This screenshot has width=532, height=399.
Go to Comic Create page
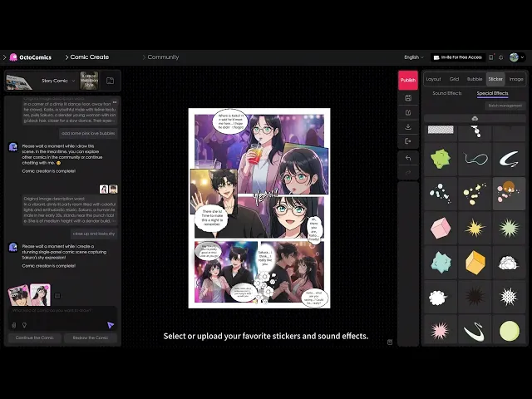(86, 57)
